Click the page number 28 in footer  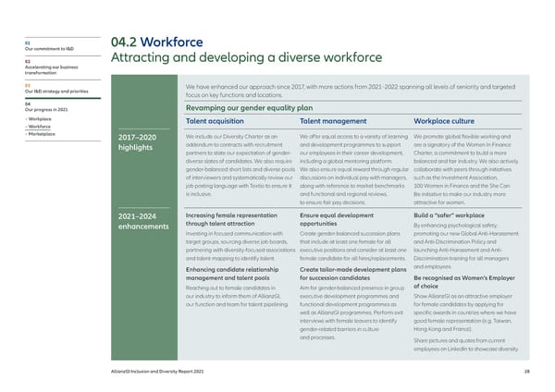click(525, 371)
